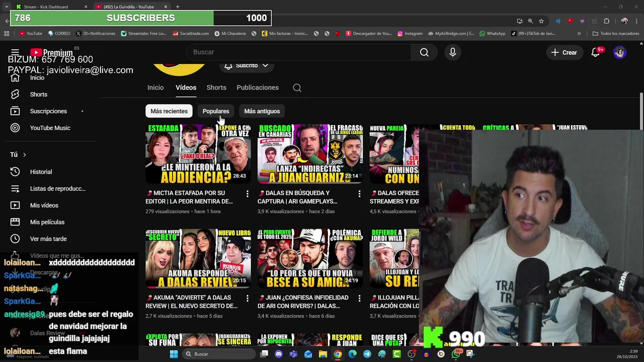Open Socialblade.com bookmark
Image resolution: width=644 pixels, height=362 pixels.
191,34
